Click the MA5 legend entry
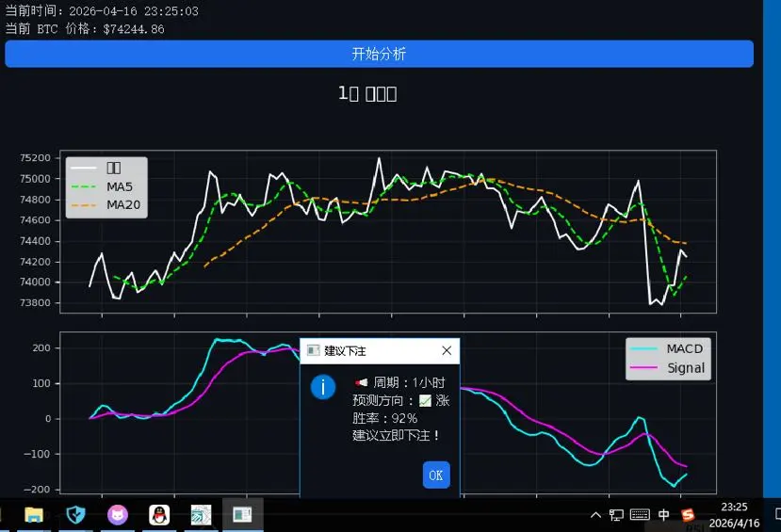The width and height of the screenshot is (781, 532). (x=103, y=186)
